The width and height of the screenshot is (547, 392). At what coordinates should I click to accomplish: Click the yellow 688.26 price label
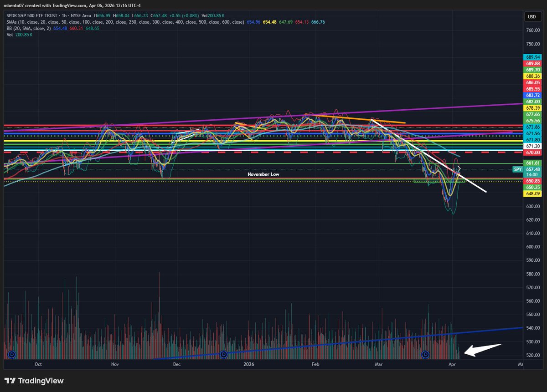(533, 76)
